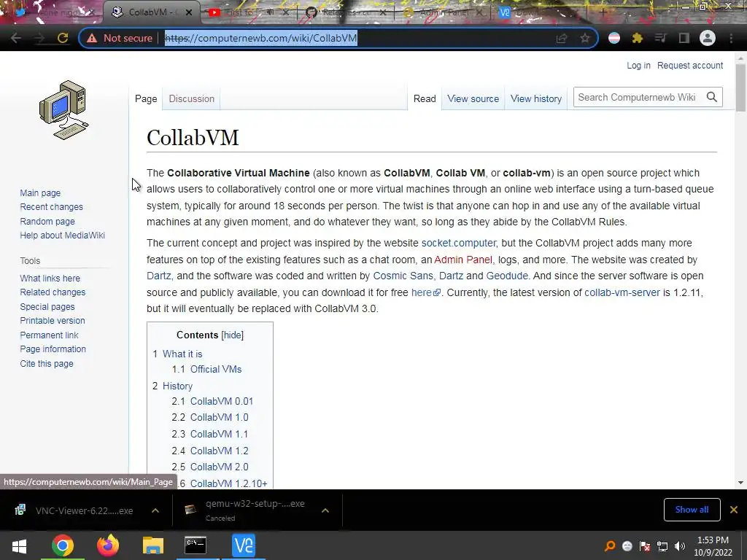Click the Search Computernewb Wiki field
Image resolution: width=747 pixels, height=560 pixels.
pyautogui.click(x=638, y=97)
